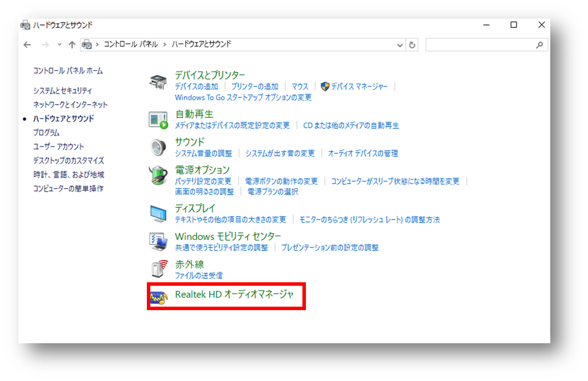Open the 自動再生 heading
This screenshot has height=381, width=588.
tap(194, 114)
